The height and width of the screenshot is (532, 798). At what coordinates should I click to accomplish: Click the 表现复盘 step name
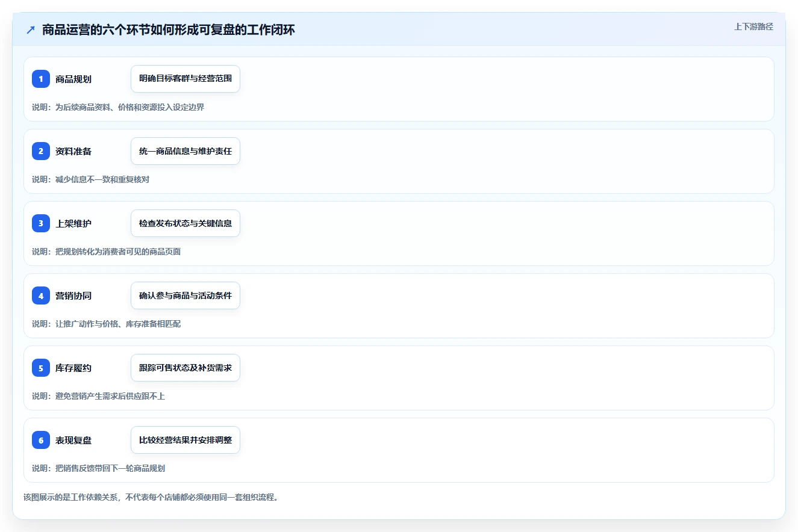pos(73,440)
